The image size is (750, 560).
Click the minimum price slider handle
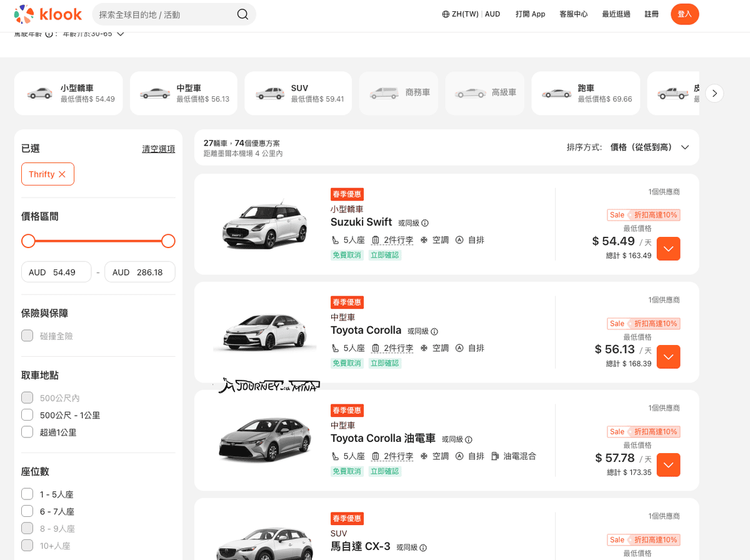coord(28,241)
